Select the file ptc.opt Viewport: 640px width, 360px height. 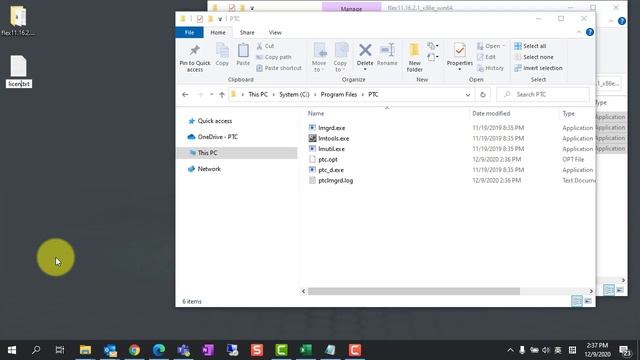coord(328,160)
